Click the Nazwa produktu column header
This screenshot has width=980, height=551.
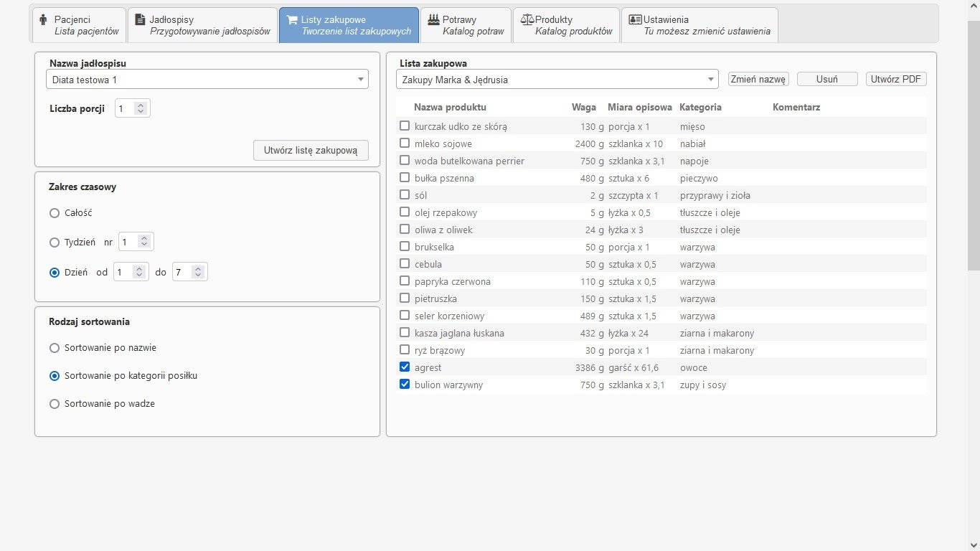click(450, 107)
